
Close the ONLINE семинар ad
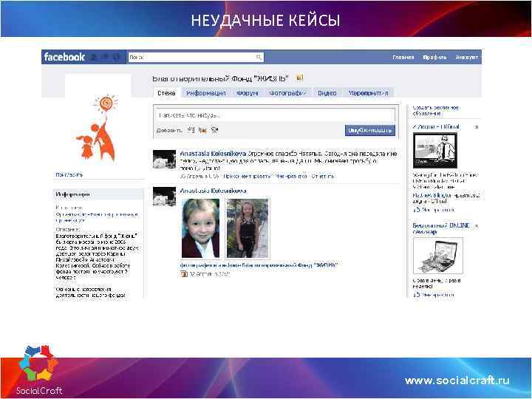pos(477,226)
